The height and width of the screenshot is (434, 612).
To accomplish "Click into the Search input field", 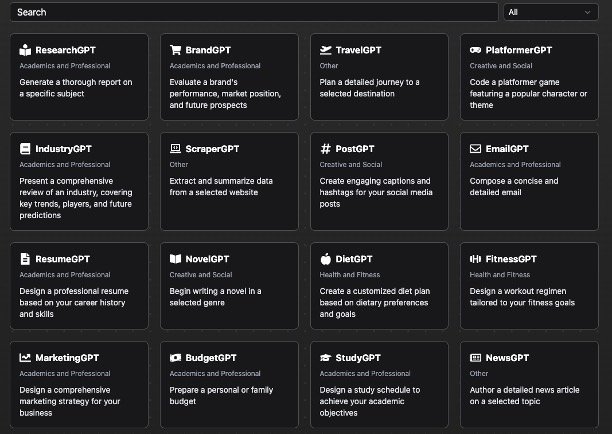I will (x=250, y=12).
